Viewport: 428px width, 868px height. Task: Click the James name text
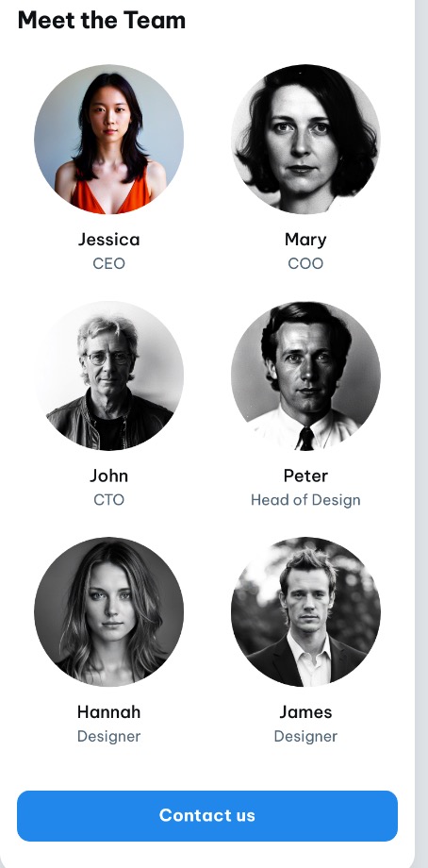coord(305,712)
